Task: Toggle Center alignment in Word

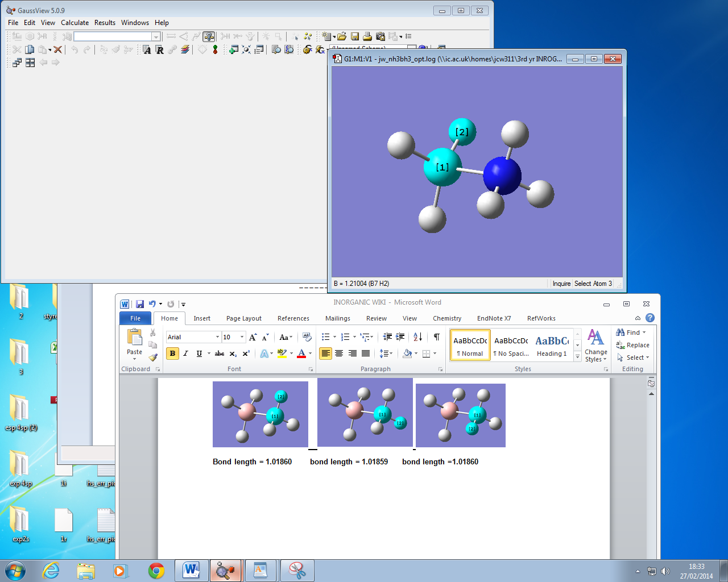Action: tap(339, 354)
